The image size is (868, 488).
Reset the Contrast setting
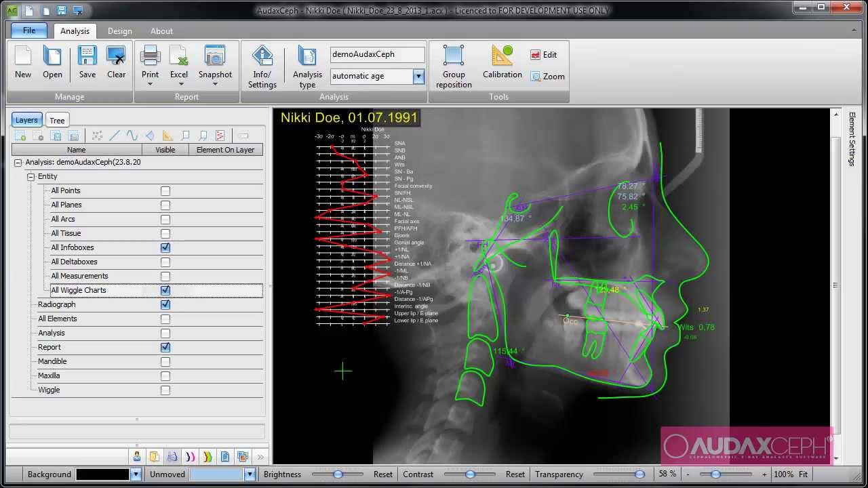click(515, 474)
